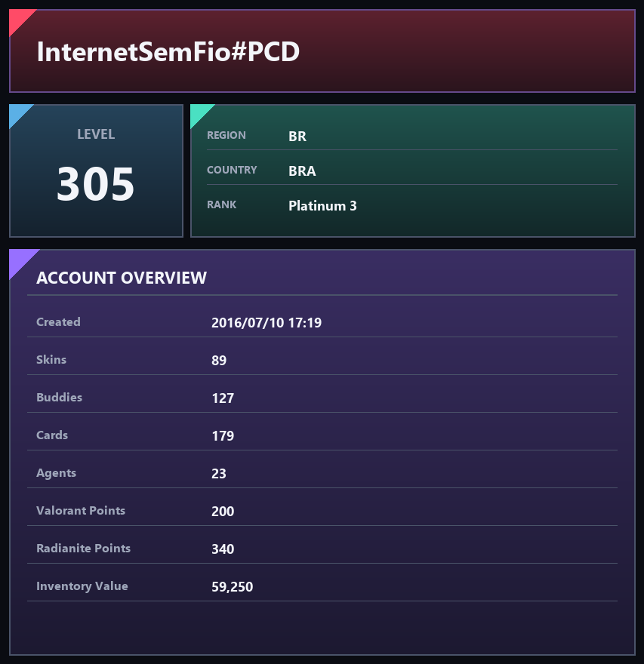Click the RANK label
The width and height of the screenshot is (644, 664).
(221, 204)
